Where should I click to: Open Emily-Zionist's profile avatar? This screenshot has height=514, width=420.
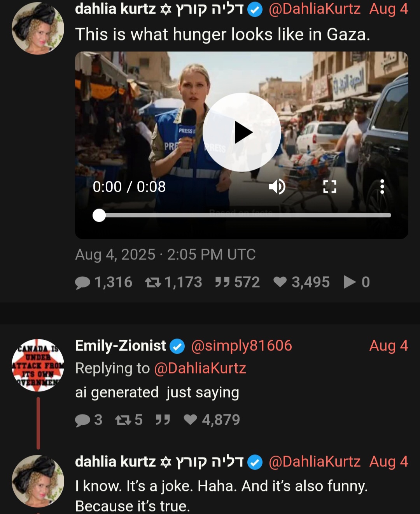pos(38,365)
